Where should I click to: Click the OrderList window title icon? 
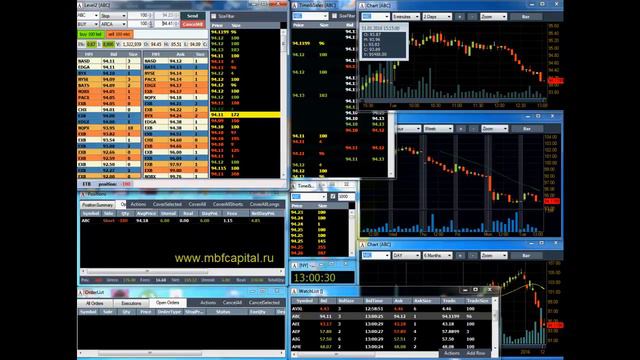[x=80, y=293]
